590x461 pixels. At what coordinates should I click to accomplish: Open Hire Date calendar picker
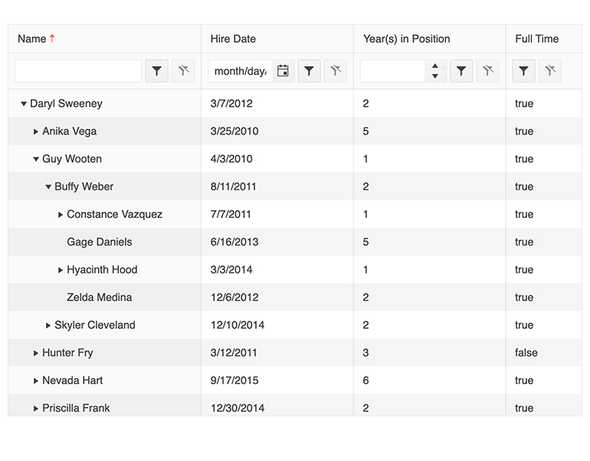(x=283, y=71)
